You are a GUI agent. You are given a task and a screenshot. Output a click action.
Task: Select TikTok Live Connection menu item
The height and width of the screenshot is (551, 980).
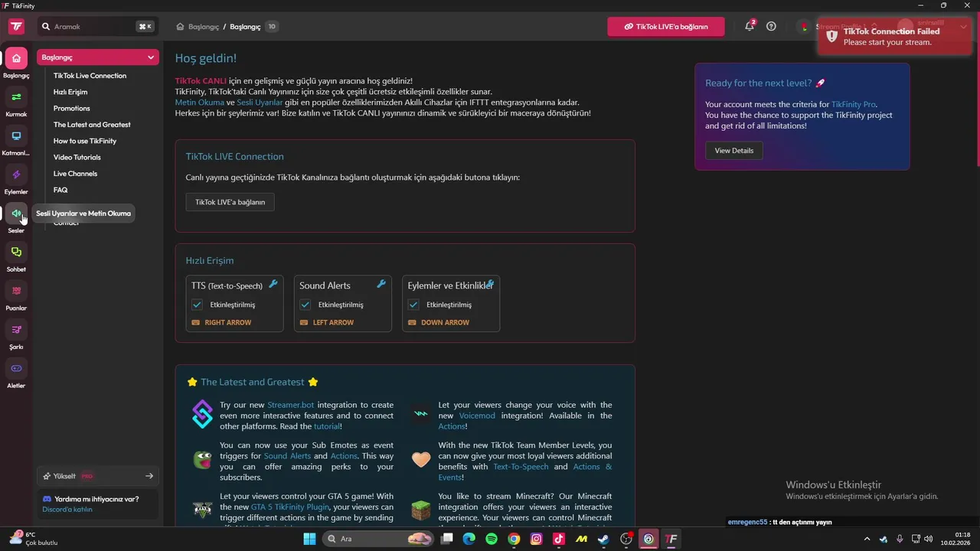coord(90,76)
